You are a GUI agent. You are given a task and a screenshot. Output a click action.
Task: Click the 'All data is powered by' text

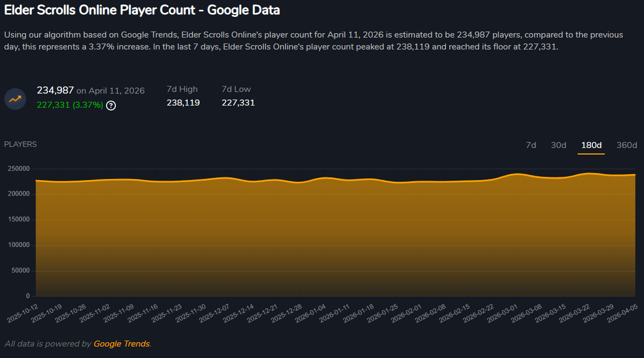[x=48, y=344]
